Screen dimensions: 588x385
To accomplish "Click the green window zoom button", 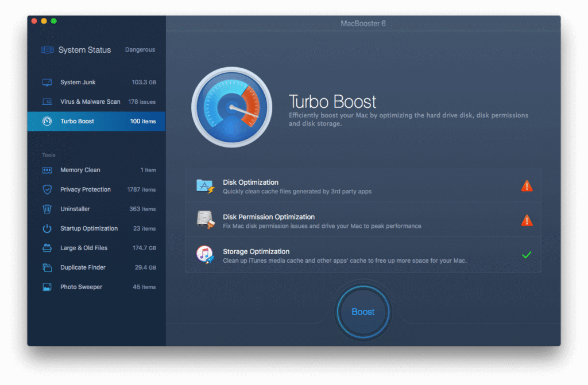I will 53,21.
